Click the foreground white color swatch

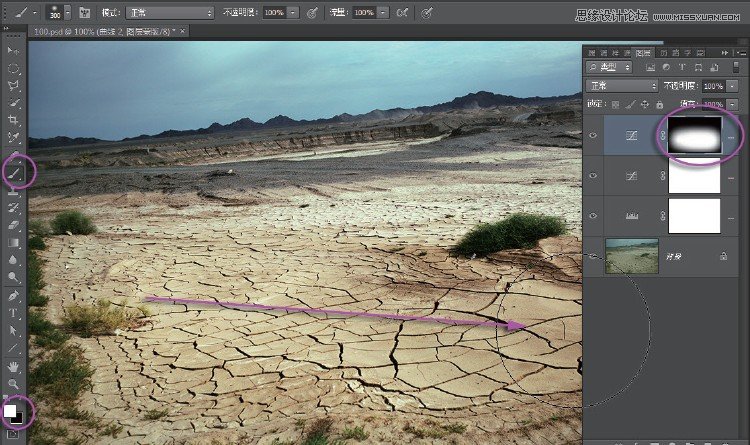tap(10, 411)
